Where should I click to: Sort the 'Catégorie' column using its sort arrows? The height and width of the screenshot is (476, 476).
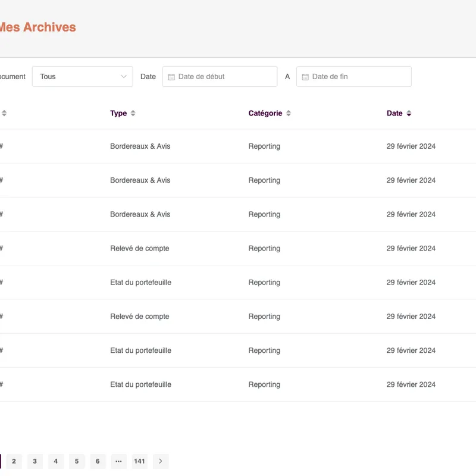288,113
